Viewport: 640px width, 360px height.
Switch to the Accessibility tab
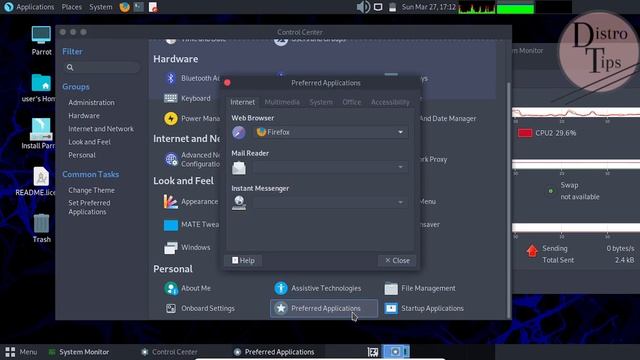tap(390, 102)
